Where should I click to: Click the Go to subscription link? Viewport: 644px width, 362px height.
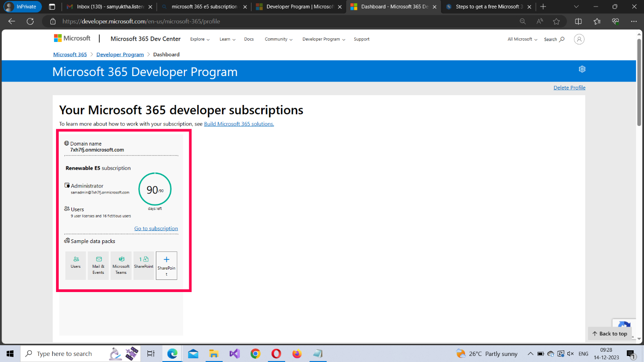click(x=156, y=229)
